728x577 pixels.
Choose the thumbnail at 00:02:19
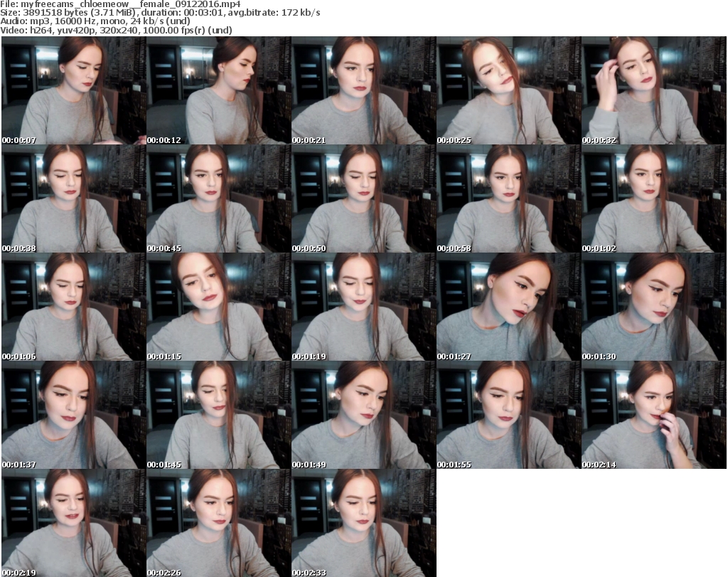pyautogui.click(x=74, y=523)
